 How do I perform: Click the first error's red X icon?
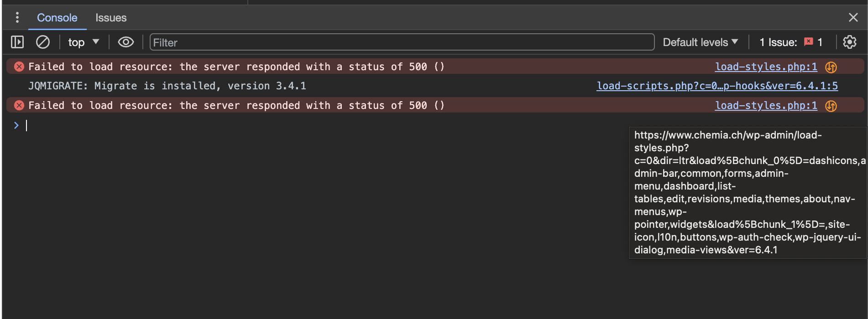coord(19,67)
